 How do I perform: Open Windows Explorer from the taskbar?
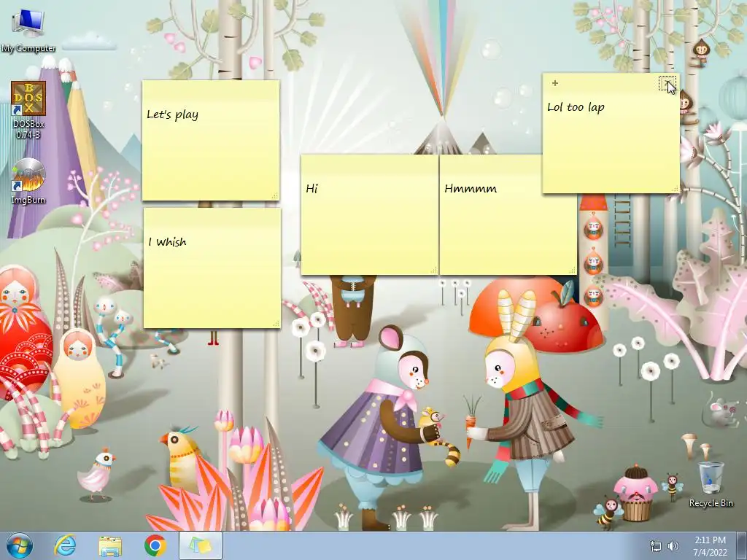pyautogui.click(x=110, y=545)
